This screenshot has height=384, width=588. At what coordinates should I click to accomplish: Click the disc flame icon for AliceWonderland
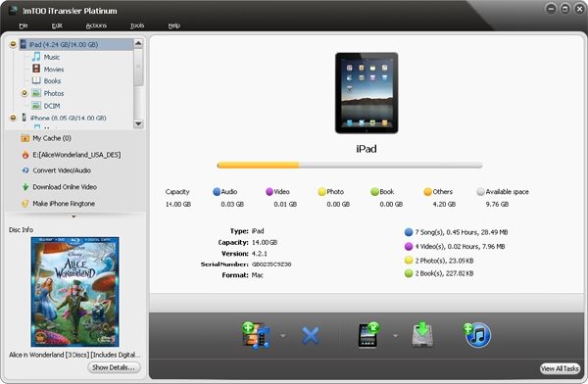25,155
